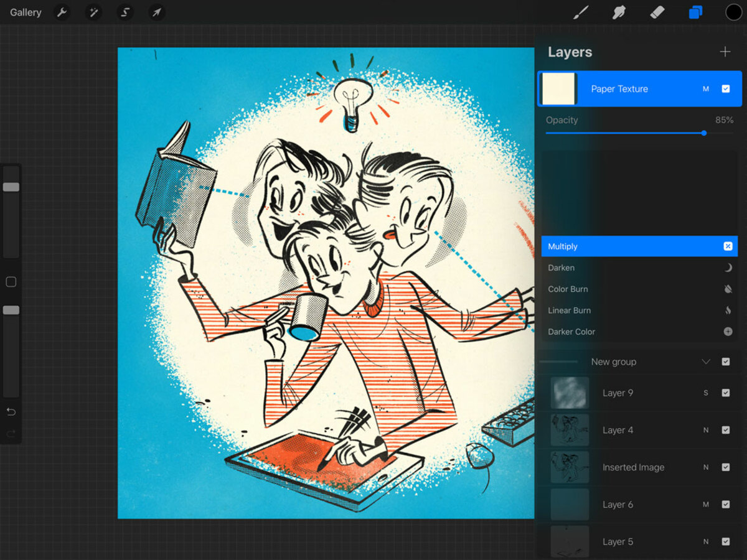Screen dimensions: 747x560
Task: Collapse the New group chevron
Action: pos(706,362)
